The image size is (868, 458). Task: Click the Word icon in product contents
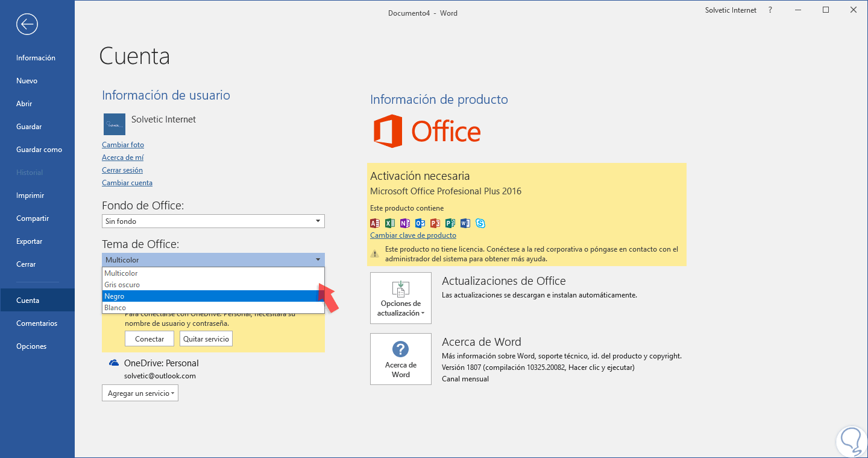click(465, 223)
